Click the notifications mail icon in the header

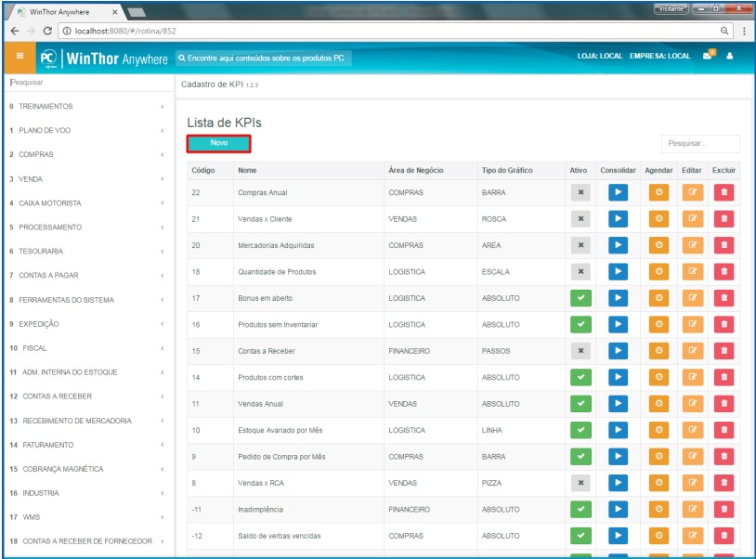[709, 55]
